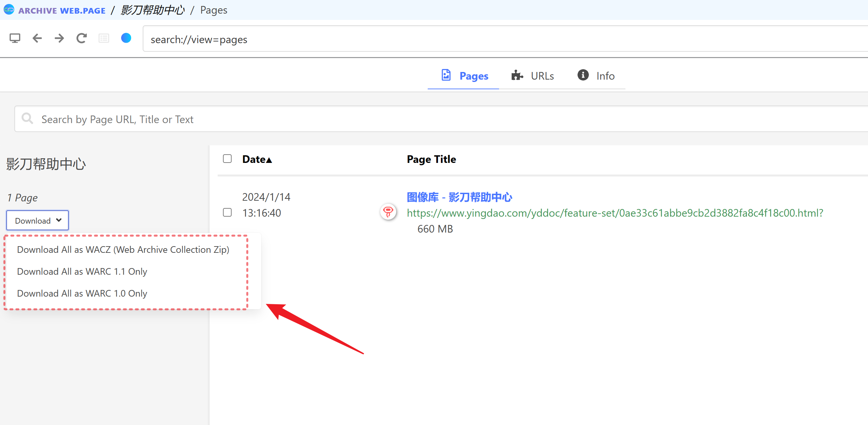
Task: Click the blue circle status icon
Action: click(x=126, y=38)
